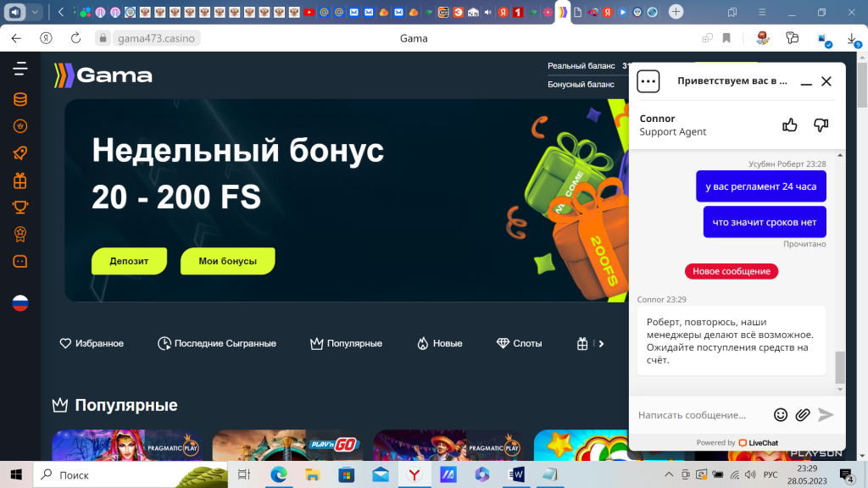Open the Gama sidebar hamburger menu
This screenshot has width=868, height=488.
pos(20,69)
